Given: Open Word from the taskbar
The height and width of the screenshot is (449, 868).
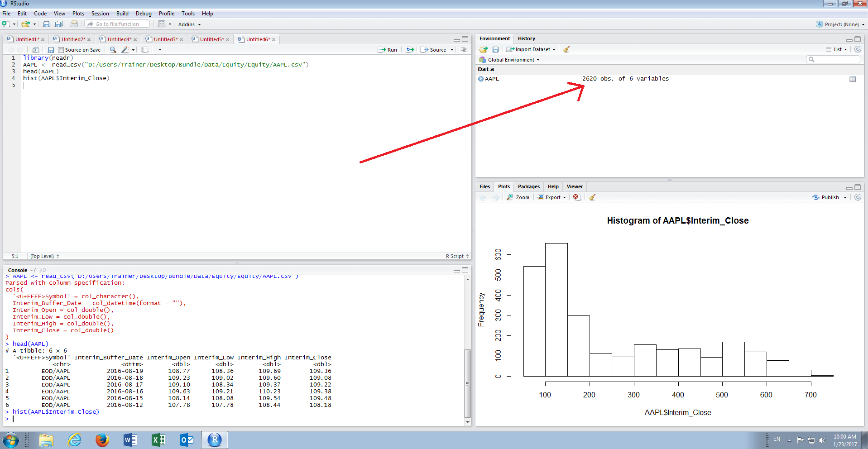Looking at the screenshot, I should click(130, 439).
